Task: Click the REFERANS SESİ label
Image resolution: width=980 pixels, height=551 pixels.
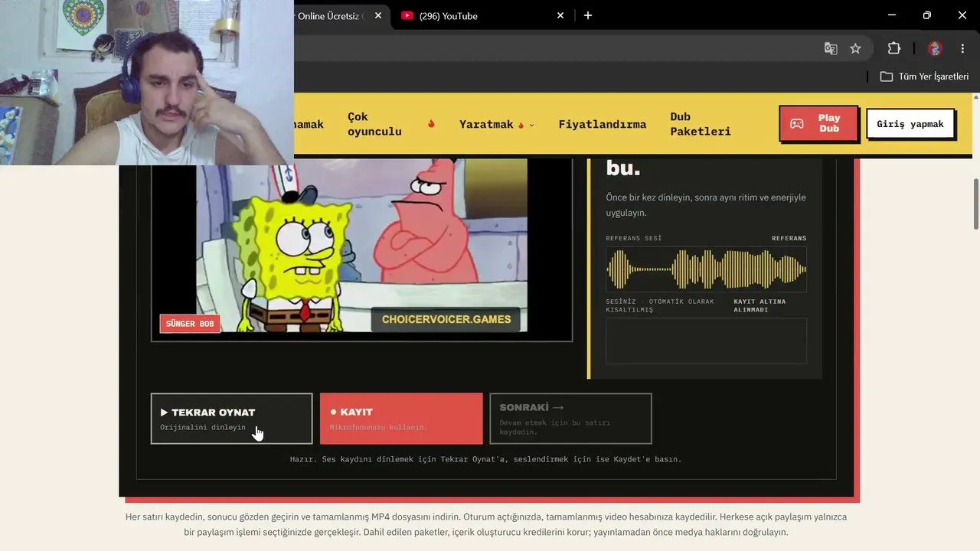Action: 634,238
